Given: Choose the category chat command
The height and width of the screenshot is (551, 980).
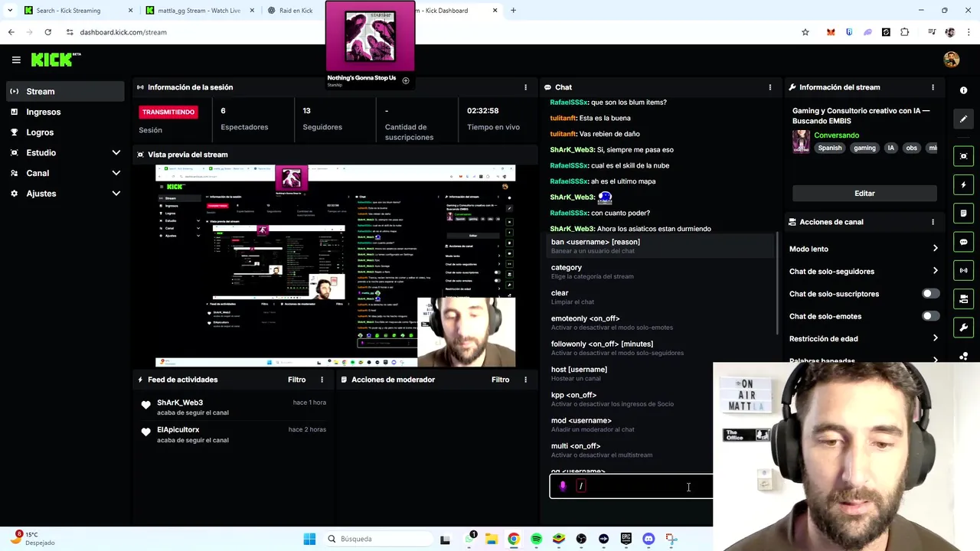Looking at the screenshot, I should coord(661,272).
